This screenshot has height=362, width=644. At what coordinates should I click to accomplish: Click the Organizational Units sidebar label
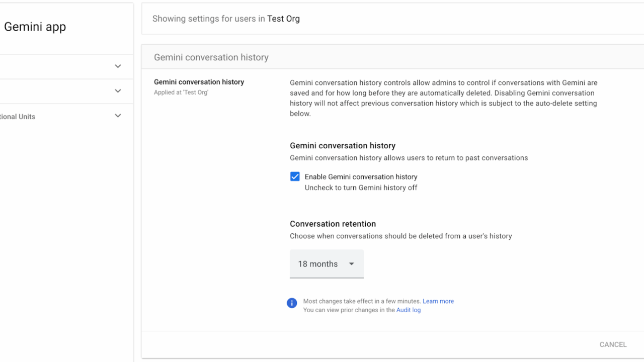click(x=18, y=117)
